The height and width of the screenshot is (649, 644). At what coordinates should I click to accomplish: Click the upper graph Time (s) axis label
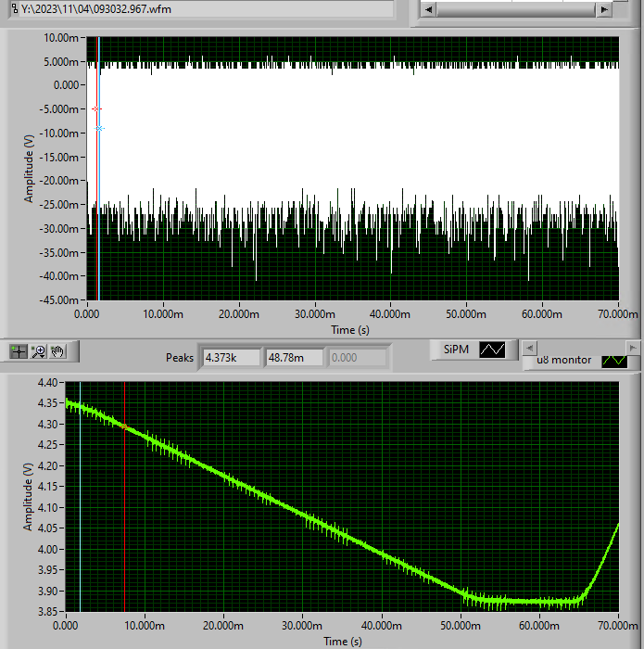pyautogui.click(x=350, y=330)
